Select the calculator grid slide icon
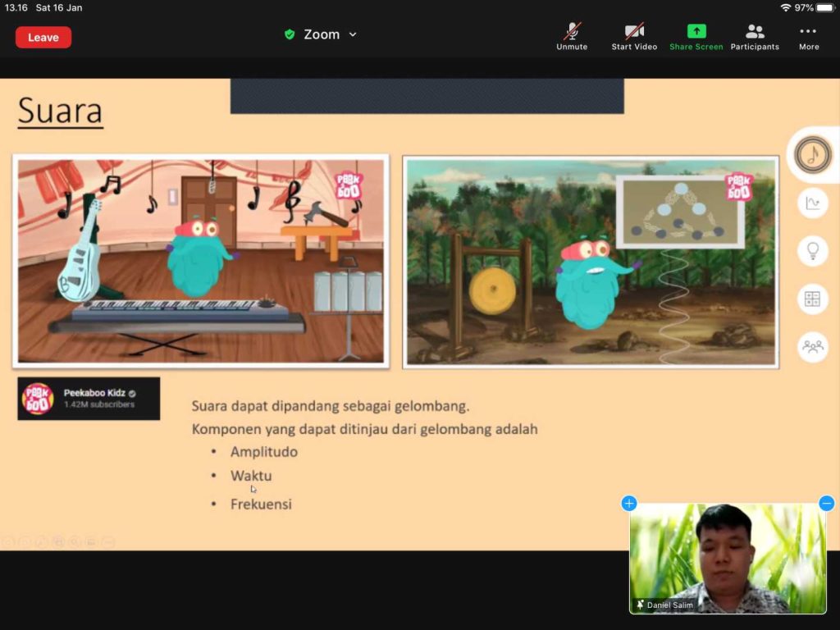 pyautogui.click(x=813, y=299)
